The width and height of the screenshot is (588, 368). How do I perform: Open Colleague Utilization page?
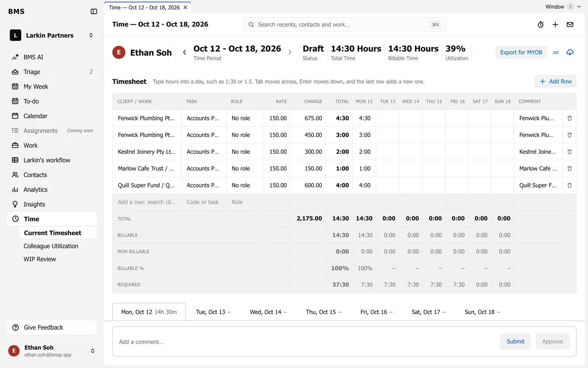pos(51,246)
